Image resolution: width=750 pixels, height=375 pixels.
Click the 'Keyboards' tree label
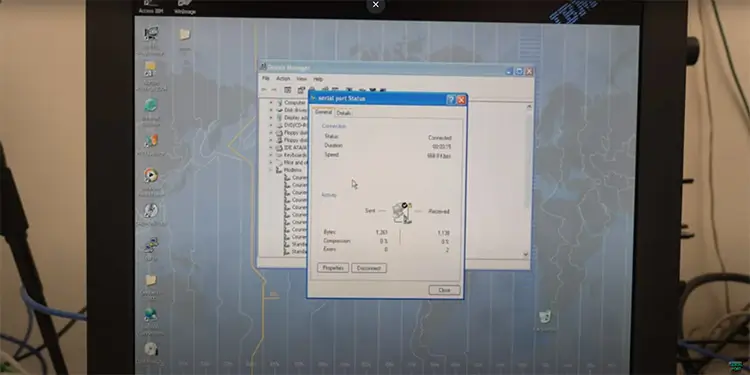[x=296, y=155]
